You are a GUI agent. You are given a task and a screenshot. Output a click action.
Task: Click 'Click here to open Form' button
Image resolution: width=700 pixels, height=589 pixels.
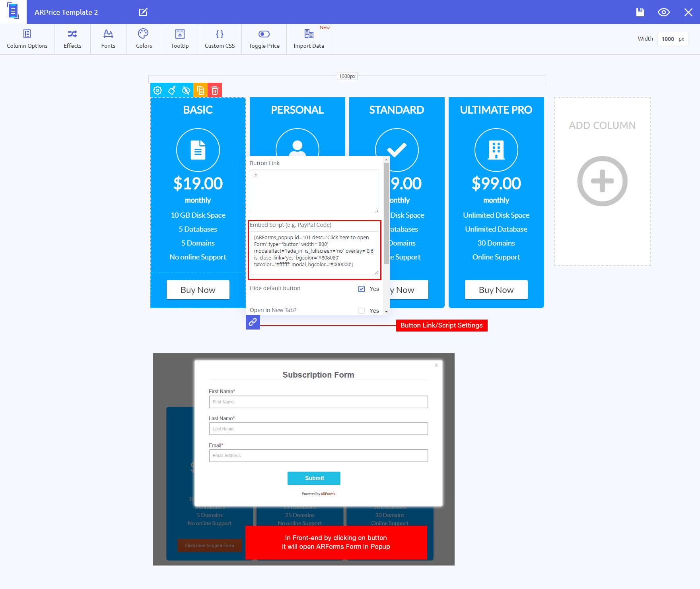210,546
